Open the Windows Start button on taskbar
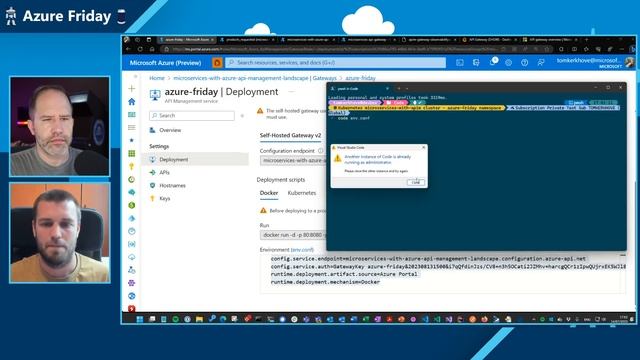The height and width of the screenshot is (360, 640). [140, 319]
